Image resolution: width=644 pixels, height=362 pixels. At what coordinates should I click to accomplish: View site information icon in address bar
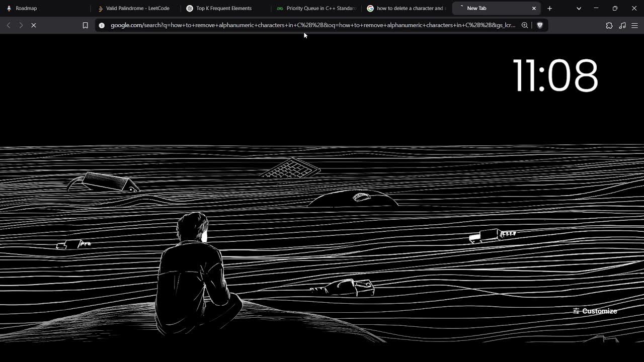point(102,25)
